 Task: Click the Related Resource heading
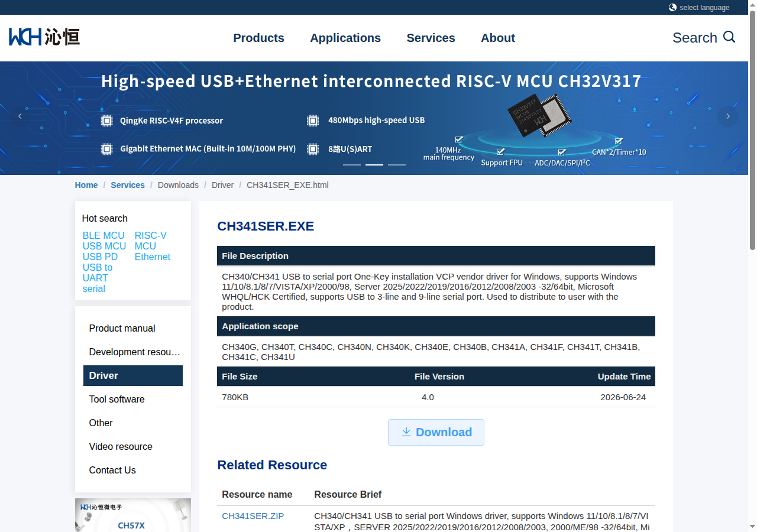(272, 465)
